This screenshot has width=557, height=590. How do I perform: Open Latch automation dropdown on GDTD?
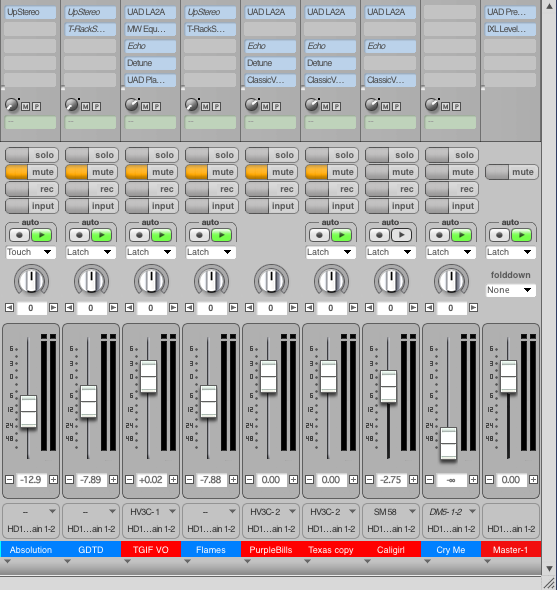coord(90,252)
